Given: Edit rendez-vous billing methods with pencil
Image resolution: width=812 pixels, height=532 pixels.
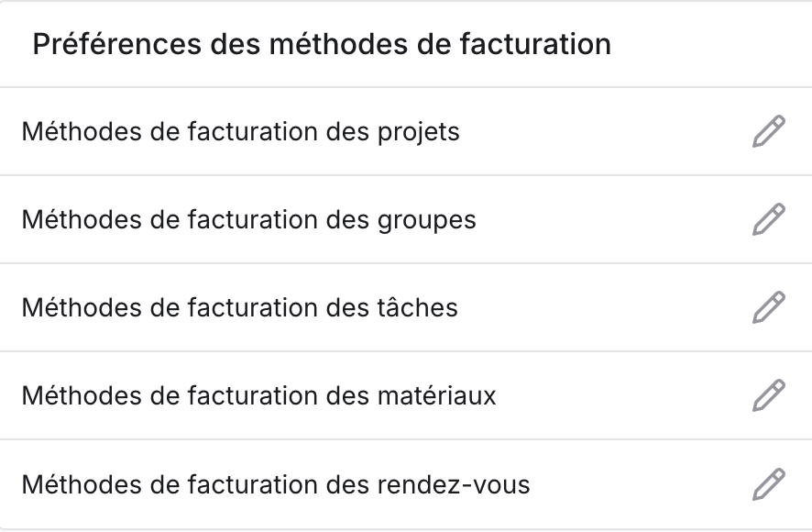Looking at the screenshot, I should (x=769, y=484).
